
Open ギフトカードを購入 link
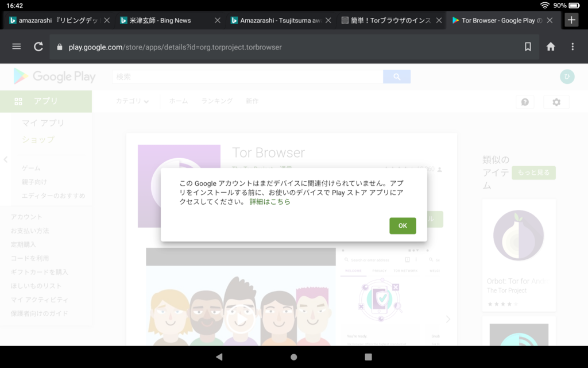[40, 272]
